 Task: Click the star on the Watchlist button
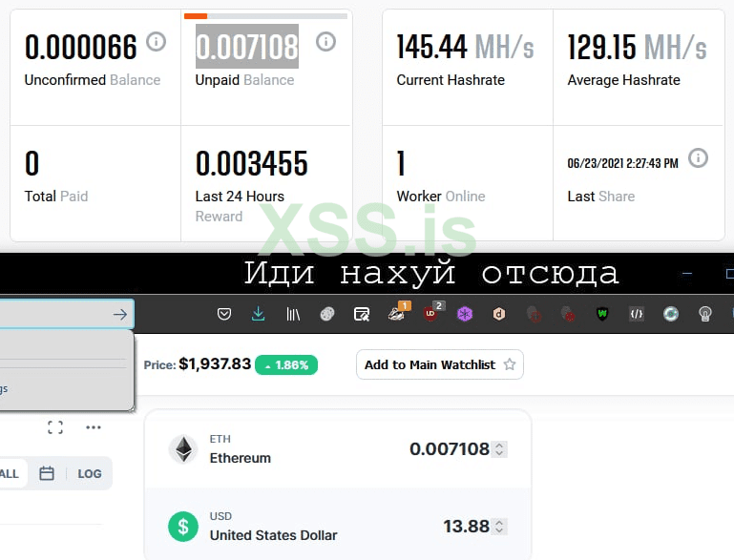pyautogui.click(x=510, y=364)
